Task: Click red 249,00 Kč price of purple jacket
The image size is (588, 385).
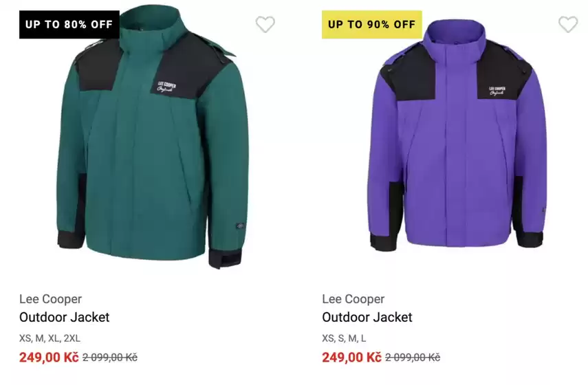Action: (351, 357)
